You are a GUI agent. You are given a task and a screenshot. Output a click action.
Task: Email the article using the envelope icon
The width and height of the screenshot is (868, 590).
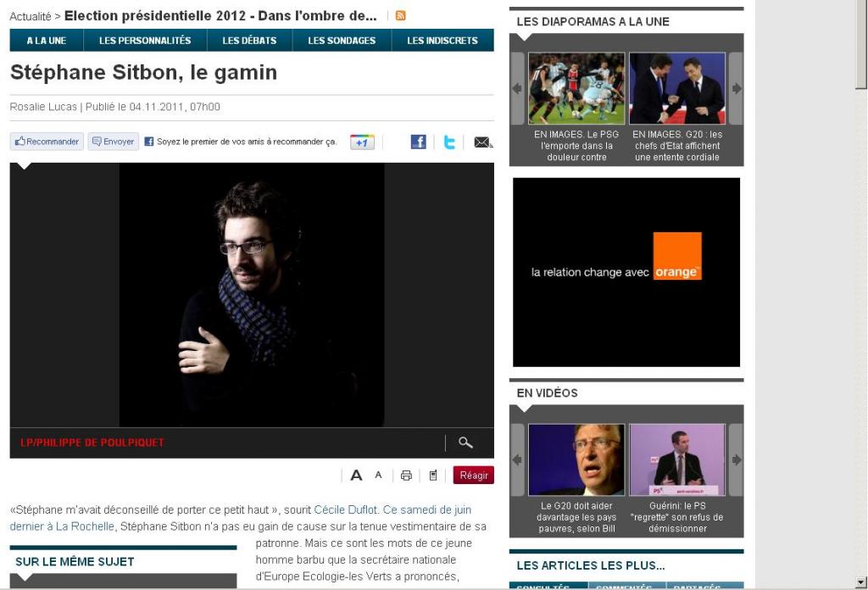coord(481,142)
